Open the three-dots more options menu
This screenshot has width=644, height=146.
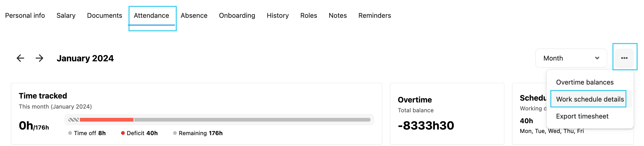[624, 58]
